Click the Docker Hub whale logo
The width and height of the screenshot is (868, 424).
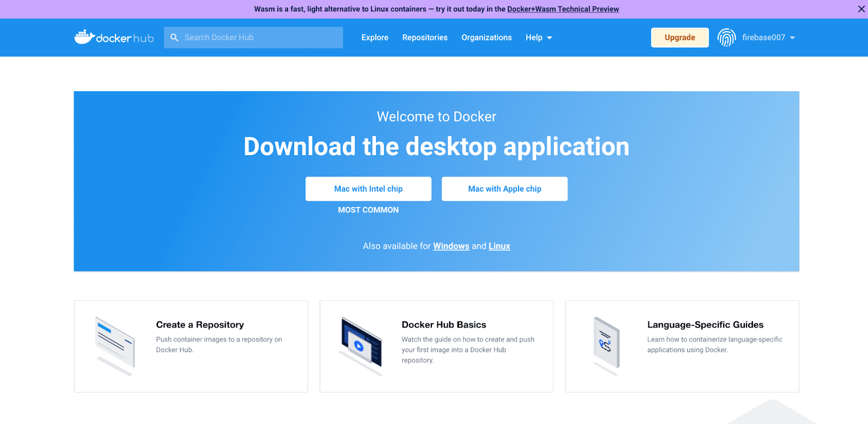(114, 37)
